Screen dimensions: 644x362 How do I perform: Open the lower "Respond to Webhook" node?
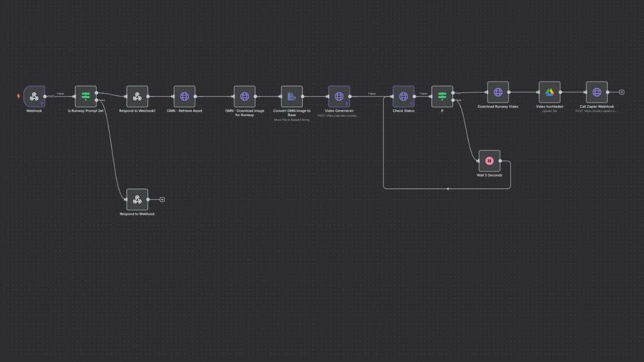coord(137,198)
